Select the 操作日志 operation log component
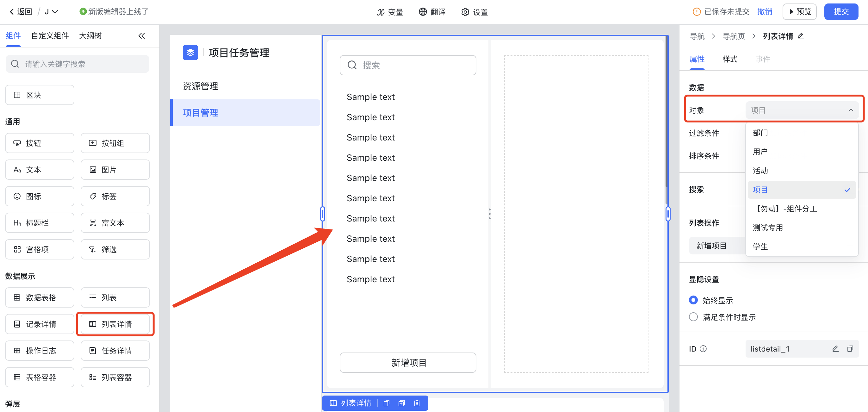This screenshot has height=412, width=868. point(40,351)
